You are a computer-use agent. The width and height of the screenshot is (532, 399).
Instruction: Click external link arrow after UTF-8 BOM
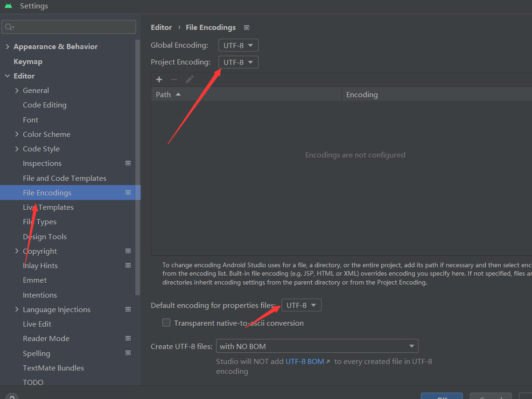click(x=328, y=362)
